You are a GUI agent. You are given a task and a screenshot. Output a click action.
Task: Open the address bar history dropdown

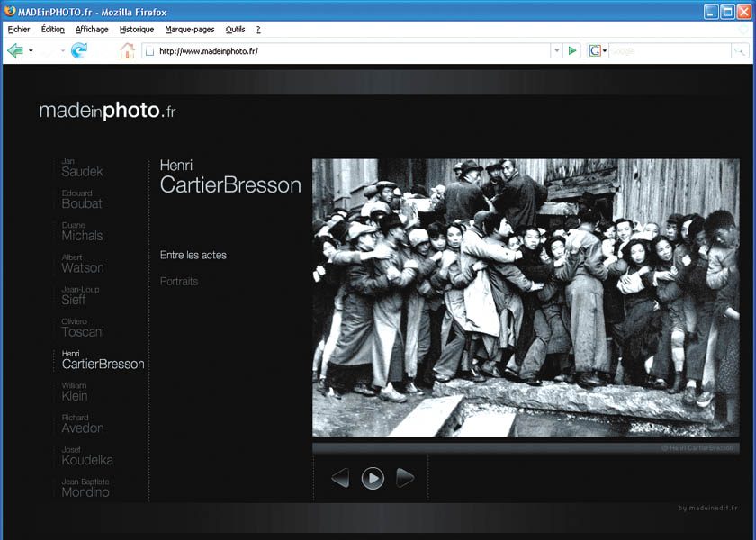coord(556,50)
